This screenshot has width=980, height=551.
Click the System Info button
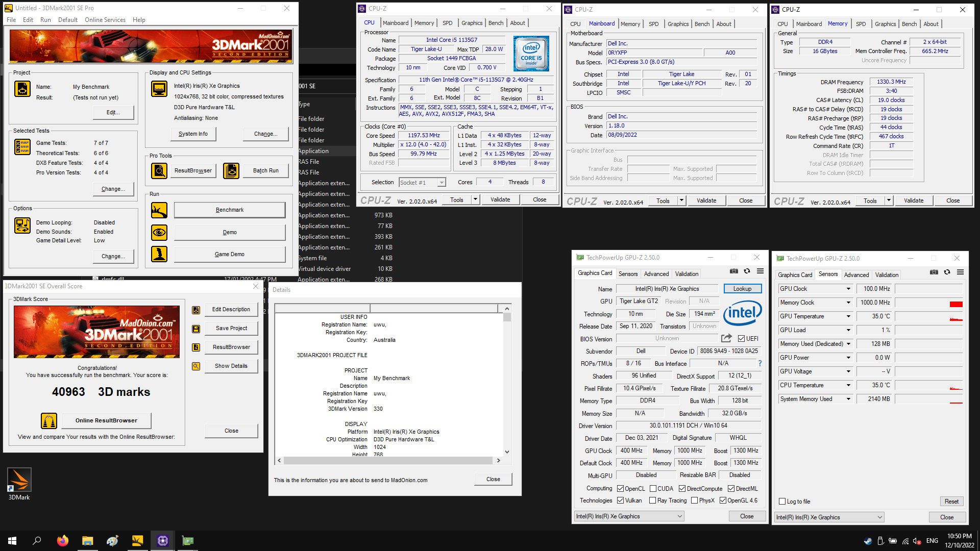click(x=193, y=134)
